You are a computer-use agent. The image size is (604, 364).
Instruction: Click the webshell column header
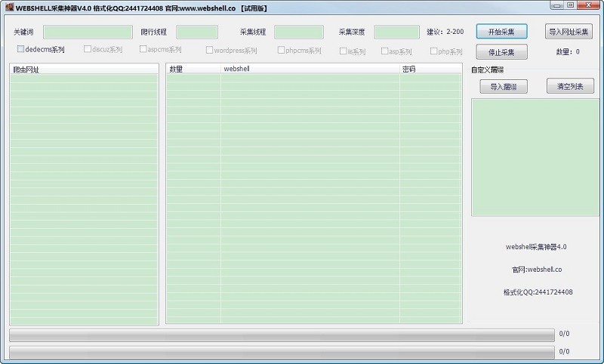click(310, 69)
